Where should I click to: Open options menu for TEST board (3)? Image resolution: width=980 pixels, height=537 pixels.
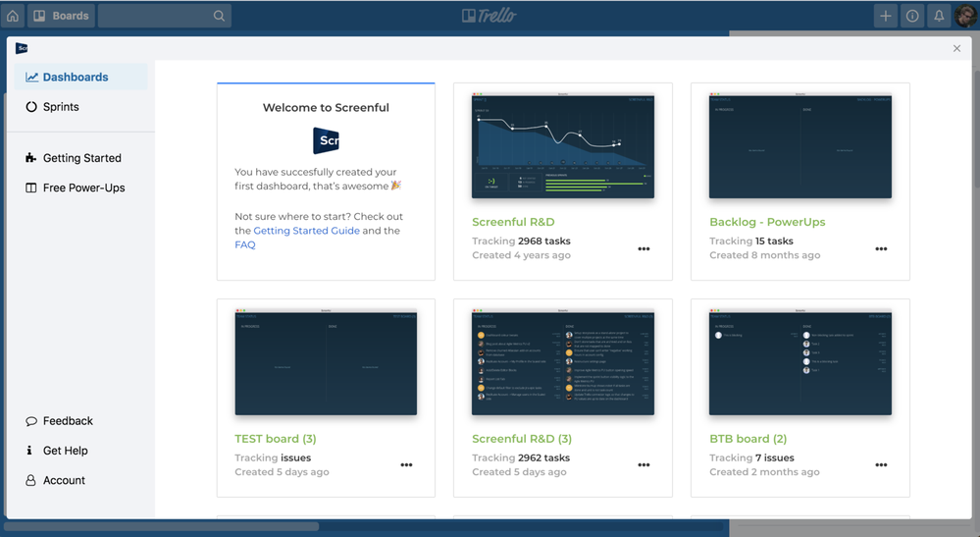pyautogui.click(x=406, y=465)
